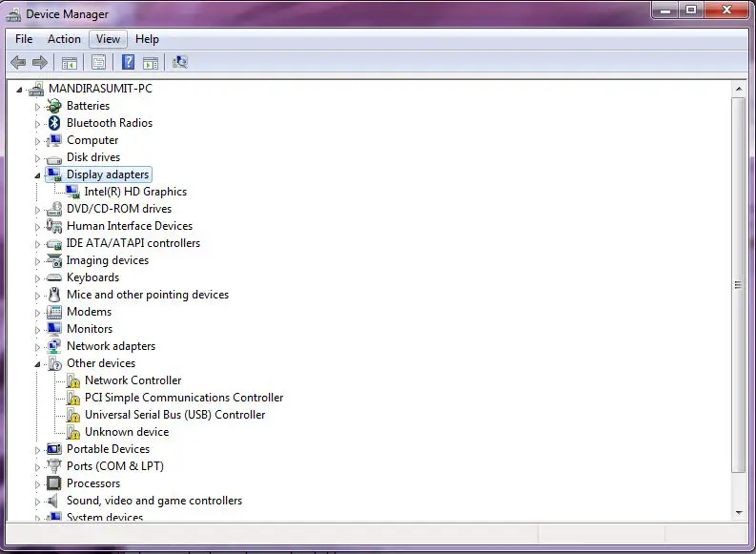This screenshot has width=756, height=554.
Task: Select the Disk drives label
Action: coord(93,157)
